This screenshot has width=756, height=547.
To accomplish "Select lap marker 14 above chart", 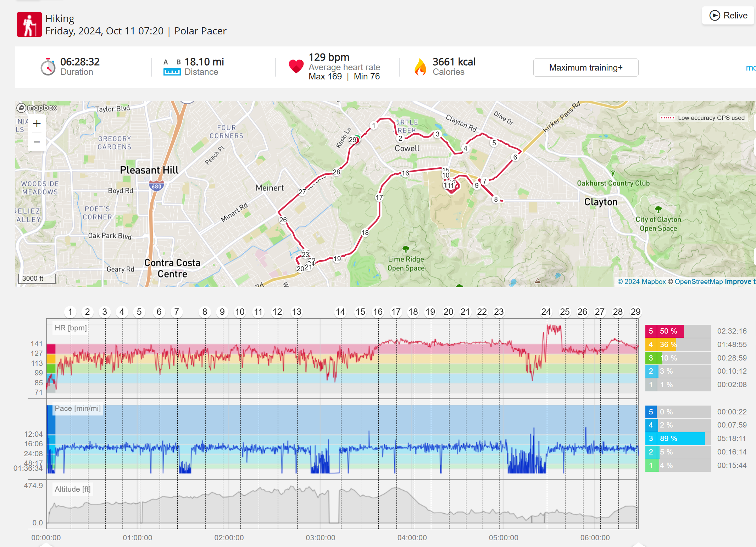I will [340, 312].
